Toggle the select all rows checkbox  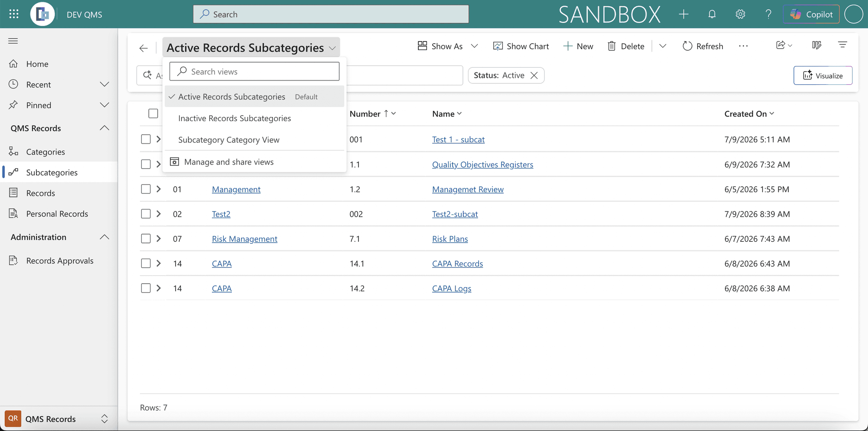153,113
